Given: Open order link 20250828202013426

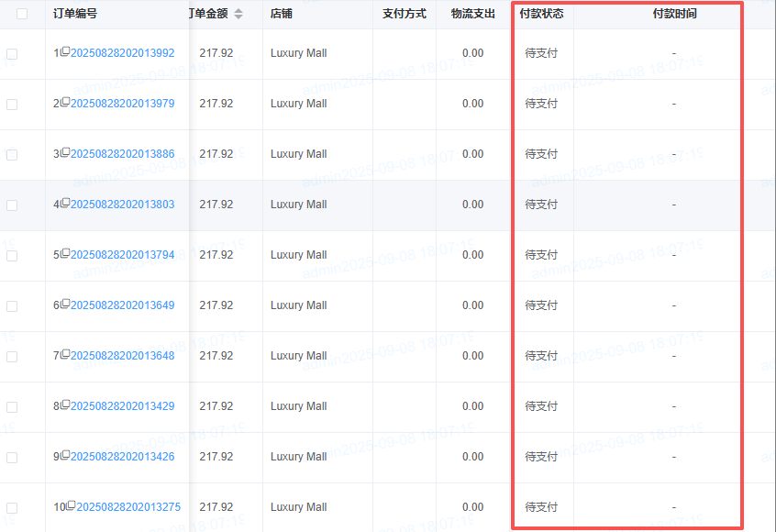Looking at the screenshot, I should (x=122, y=457).
